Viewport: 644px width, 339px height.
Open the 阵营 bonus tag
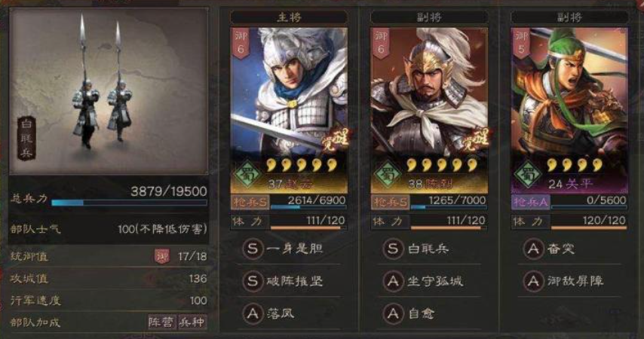pyautogui.click(x=161, y=322)
